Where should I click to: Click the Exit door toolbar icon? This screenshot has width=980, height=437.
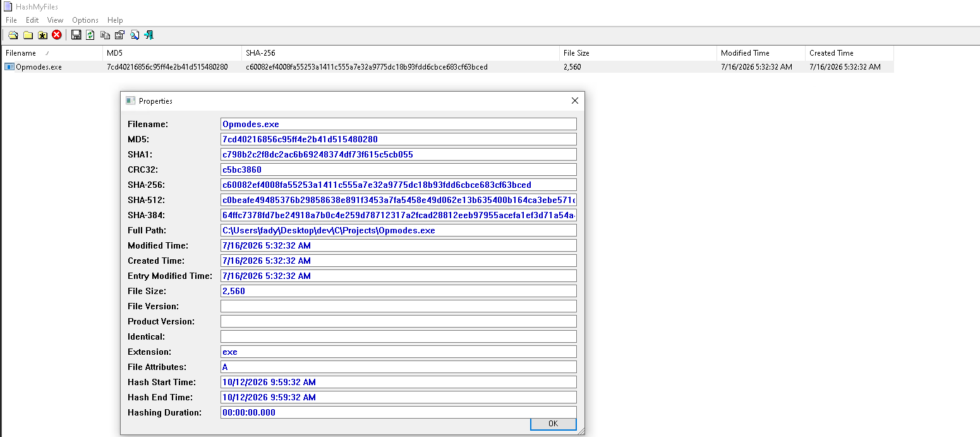point(149,35)
